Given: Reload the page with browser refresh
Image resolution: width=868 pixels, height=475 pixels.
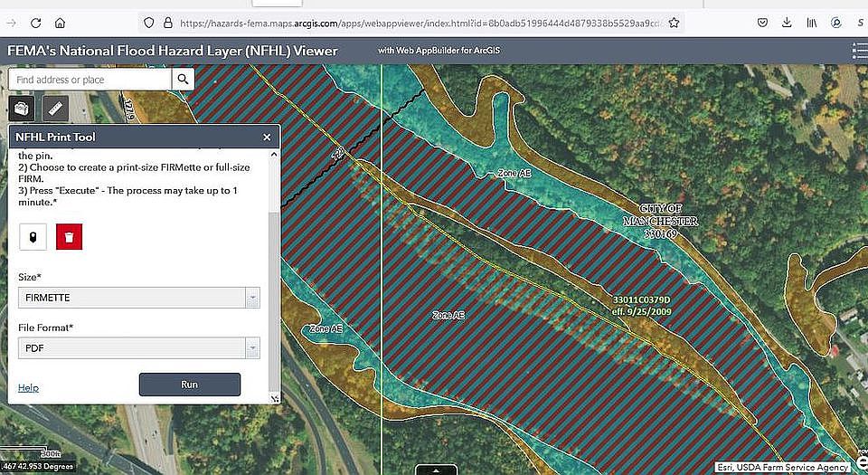Looking at the screenshot, I should (x=35, y=23).
